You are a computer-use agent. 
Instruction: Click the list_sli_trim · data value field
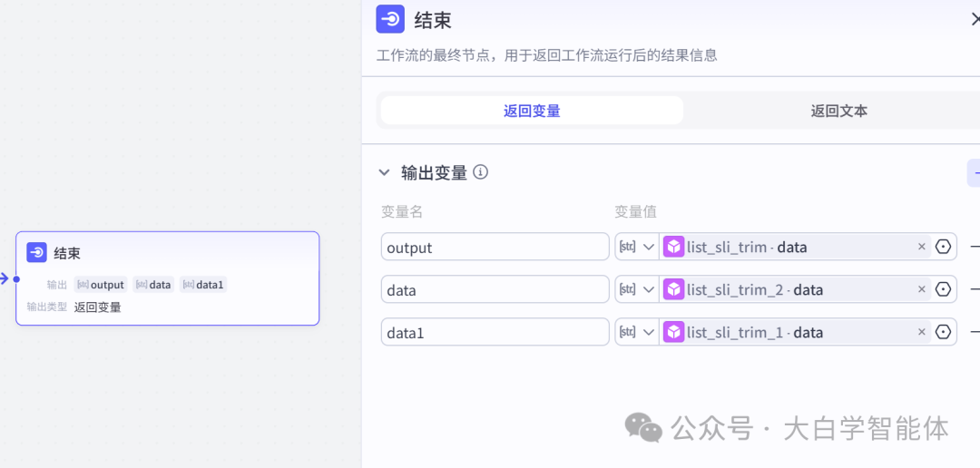796,247
